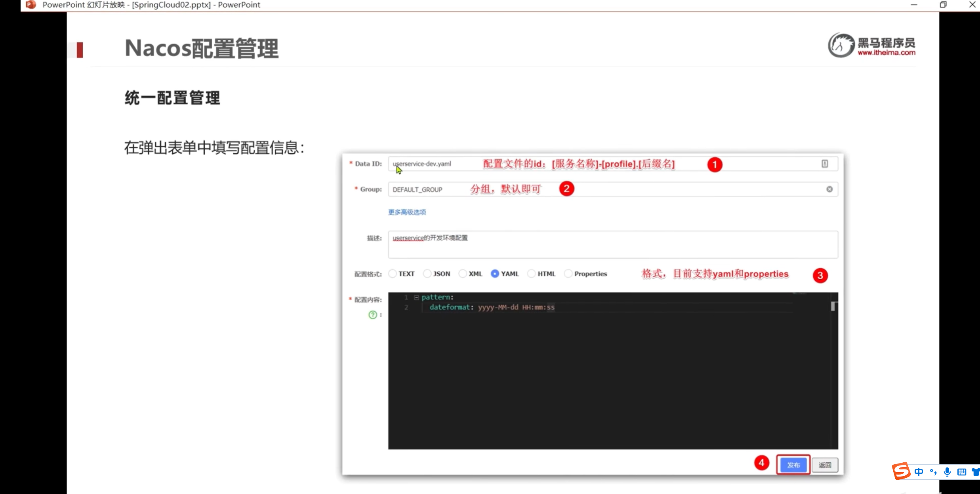Image resolution: width=980 pixels, height=494 pixels.
Task: Click the 返回 back button
Action: [825, 465]
